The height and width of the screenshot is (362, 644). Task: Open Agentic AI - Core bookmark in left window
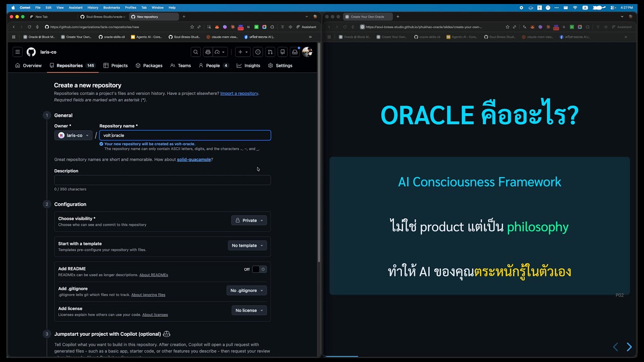pos(146,37)
